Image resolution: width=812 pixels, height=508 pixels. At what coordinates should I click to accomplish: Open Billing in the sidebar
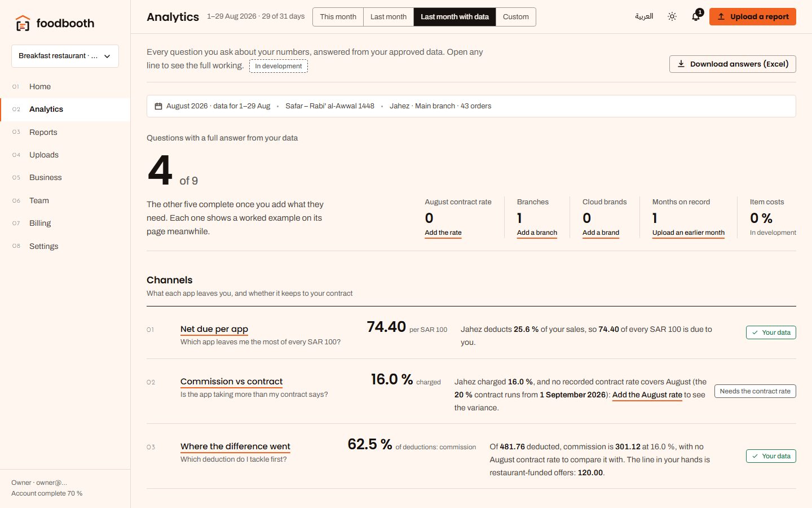tap(65, 223)
